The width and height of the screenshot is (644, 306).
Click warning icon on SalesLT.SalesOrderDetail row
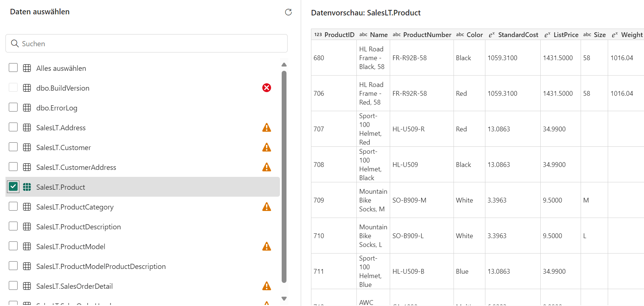point(266,286)
